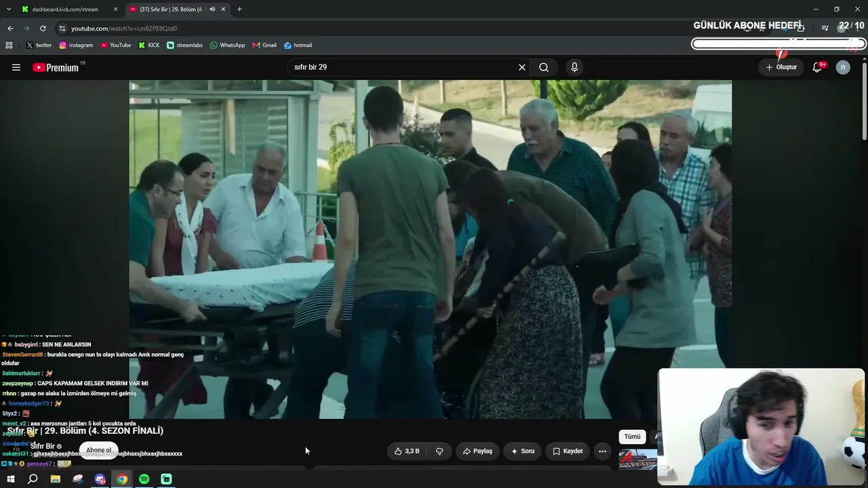This screenshot has width=868, height=488.
Task: Clear the YouTube search query
Action: 522,67
